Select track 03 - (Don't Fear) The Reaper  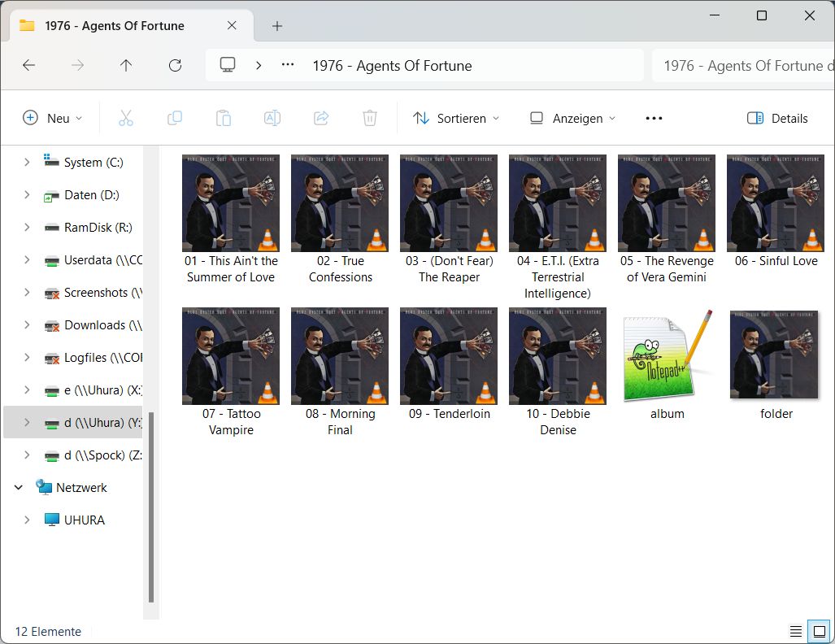pos(449,220)
